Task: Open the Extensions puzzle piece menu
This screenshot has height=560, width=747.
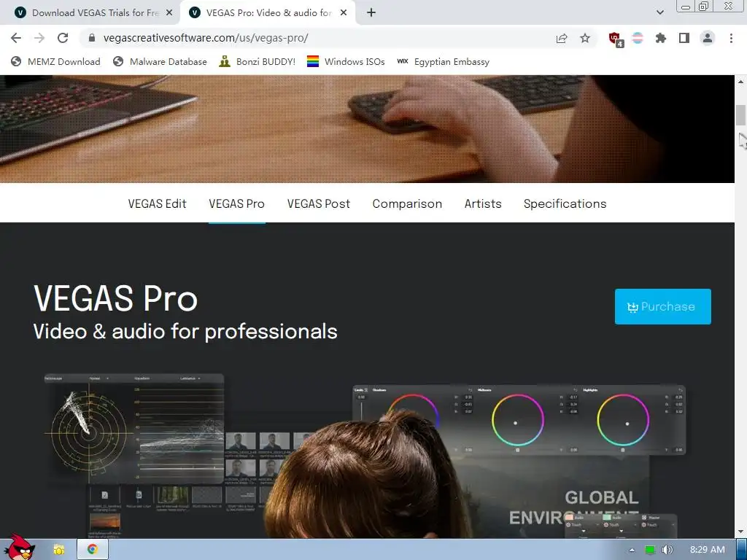Action: [661, 38]
